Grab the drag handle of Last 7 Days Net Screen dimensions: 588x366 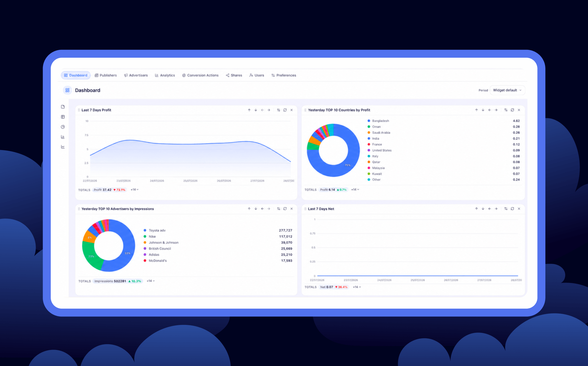[305, 209]
